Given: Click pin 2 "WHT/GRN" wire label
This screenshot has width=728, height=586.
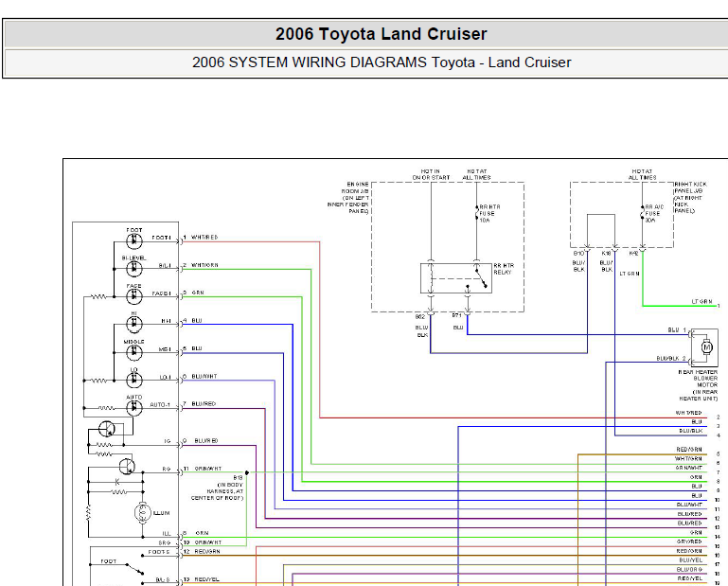Looking at the screenshot, I should 204,265.
